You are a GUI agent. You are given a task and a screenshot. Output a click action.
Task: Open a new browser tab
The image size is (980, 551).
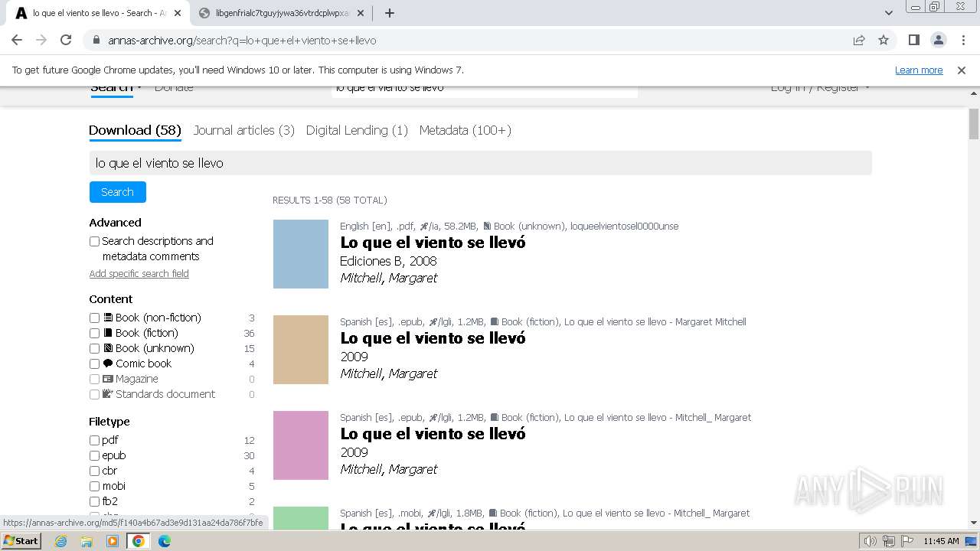pos(390,13)
